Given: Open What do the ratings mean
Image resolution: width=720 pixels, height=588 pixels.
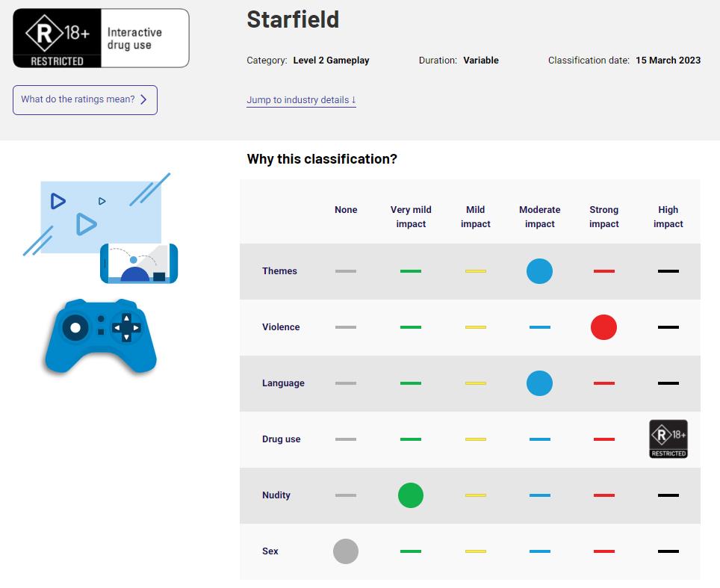Looking at the screenshot, I should [84, 99].
